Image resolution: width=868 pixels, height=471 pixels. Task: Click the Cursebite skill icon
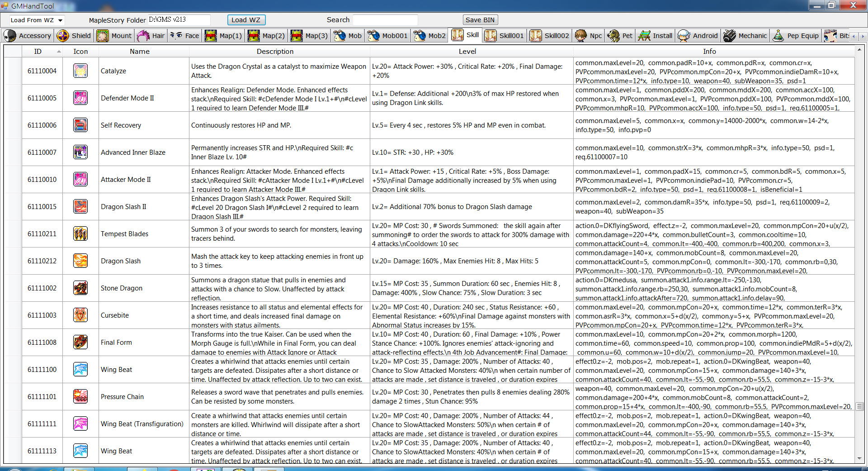80,315
